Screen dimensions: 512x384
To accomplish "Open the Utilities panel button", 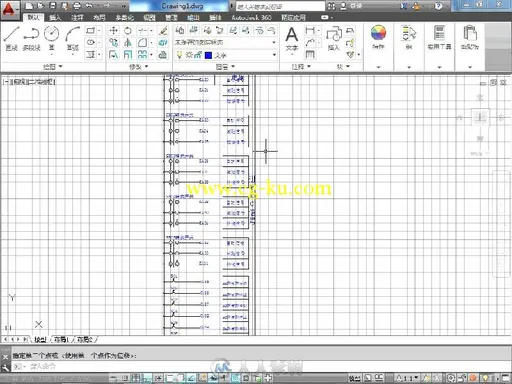I will click(x=439, y=37).
